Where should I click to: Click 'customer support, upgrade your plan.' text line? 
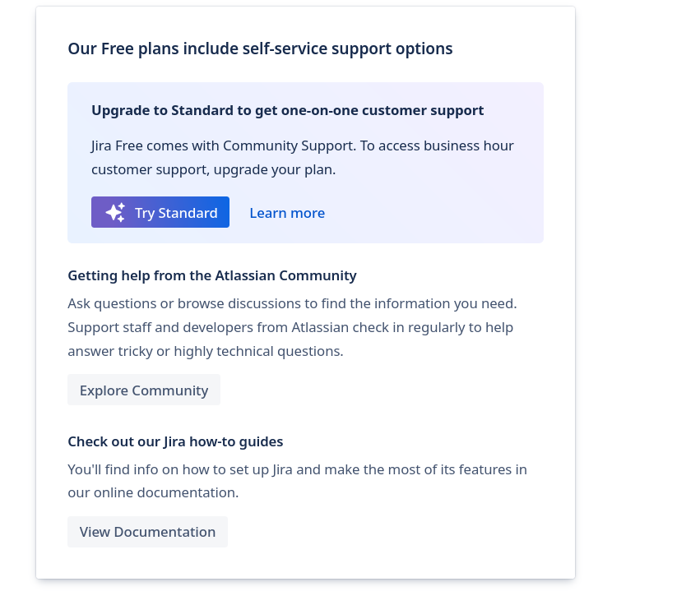pos(213,169)
